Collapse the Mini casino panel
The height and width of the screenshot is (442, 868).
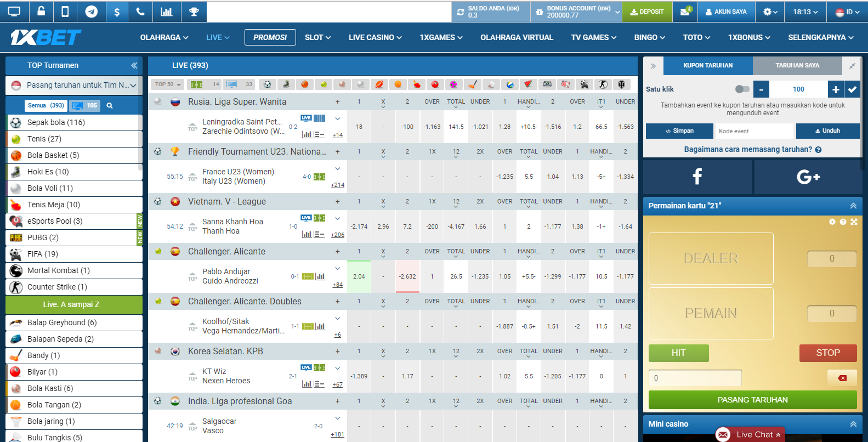click(x=853, y=424)
